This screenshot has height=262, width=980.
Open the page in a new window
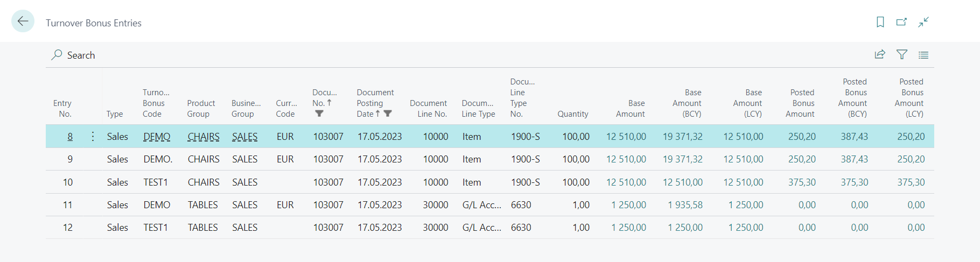901,22
